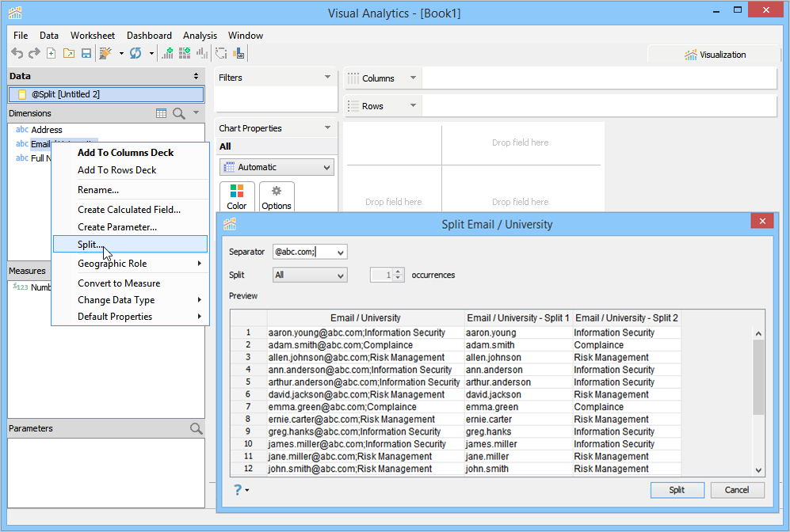The image size is (790, 532).
Task: Click the app logo in main title bar
Action: click(15, 12)
